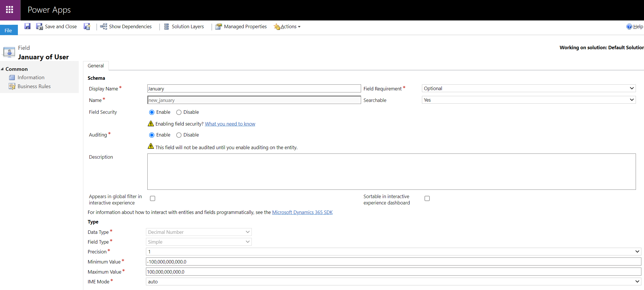Screen dimensions: 644x290
Task: Click the Show Dependencies button label
Action: pyautogui.click(x=130, y=26)
